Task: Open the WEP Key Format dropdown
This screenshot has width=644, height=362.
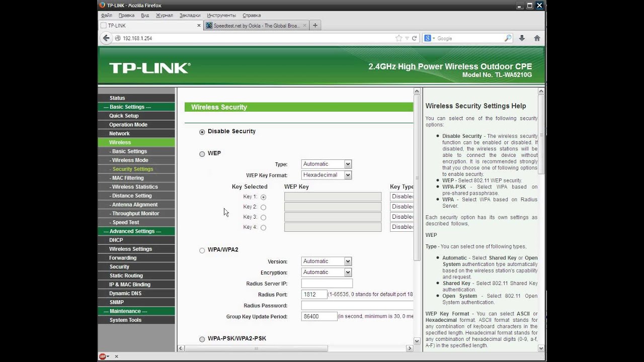Action: tap(327, 175)
